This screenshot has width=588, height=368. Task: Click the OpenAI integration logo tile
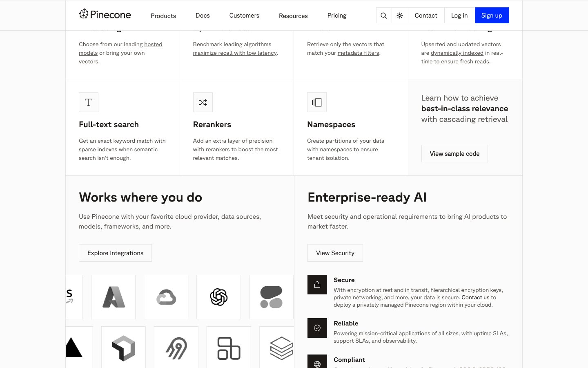click(218, 297)
